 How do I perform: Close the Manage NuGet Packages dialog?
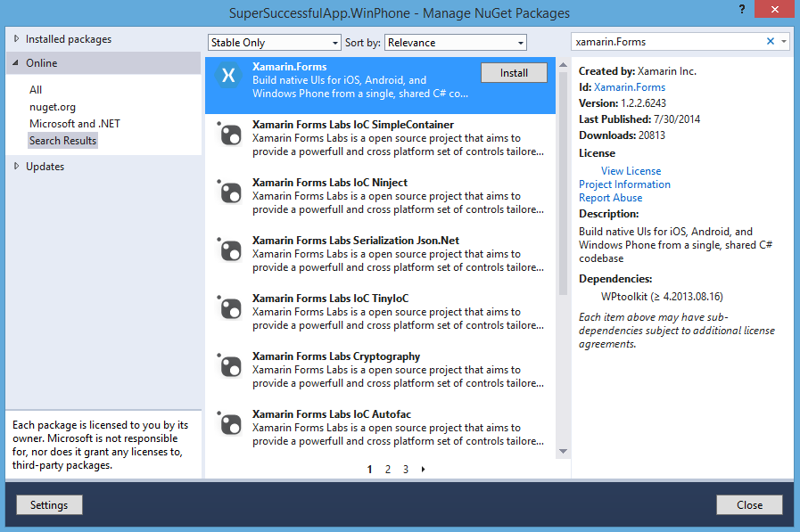tap(749, 505)
